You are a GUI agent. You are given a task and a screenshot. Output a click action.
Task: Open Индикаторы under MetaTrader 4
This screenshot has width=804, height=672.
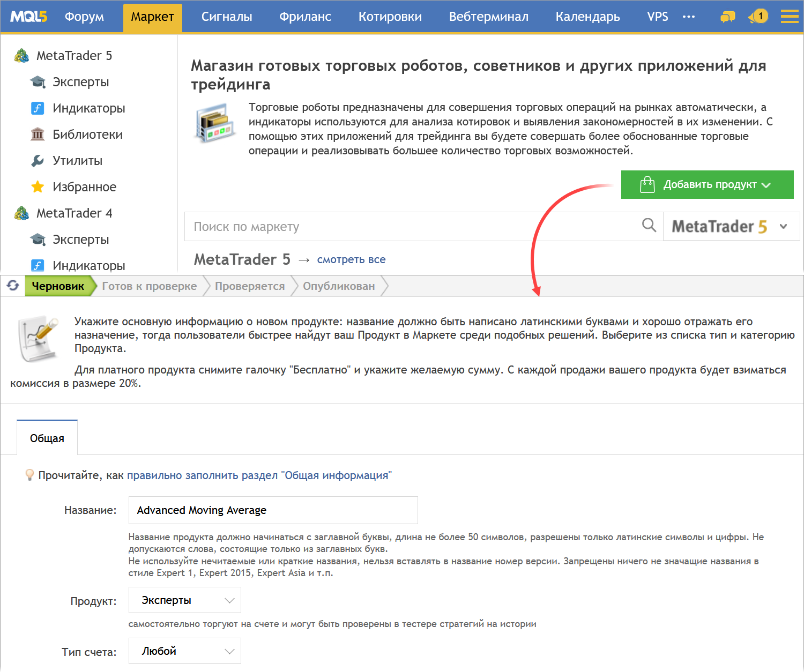coord(89,266)
